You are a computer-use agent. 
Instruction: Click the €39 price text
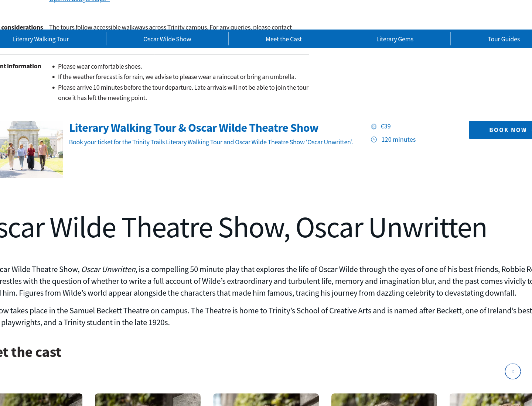tap(386, 126)
